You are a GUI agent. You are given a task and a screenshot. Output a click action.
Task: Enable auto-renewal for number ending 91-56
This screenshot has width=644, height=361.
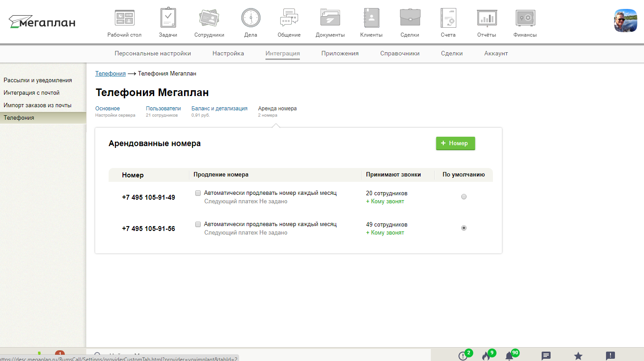[198, 224]
